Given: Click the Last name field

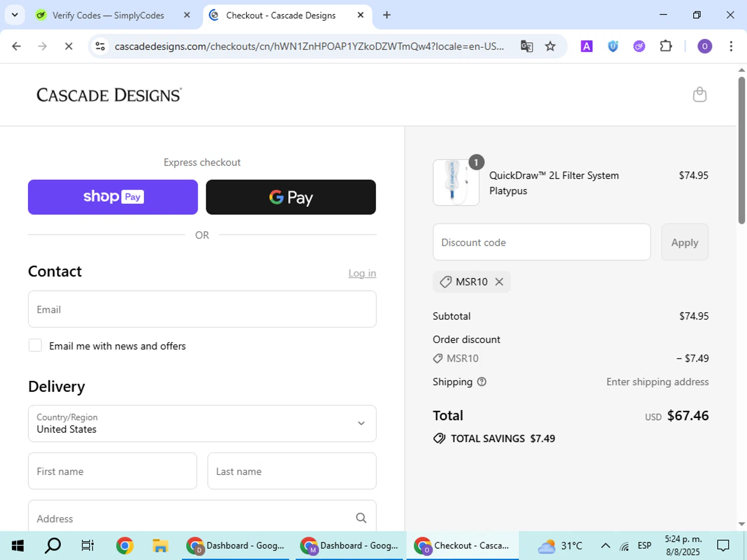Looking at the screenshot, I should [292, 471].
